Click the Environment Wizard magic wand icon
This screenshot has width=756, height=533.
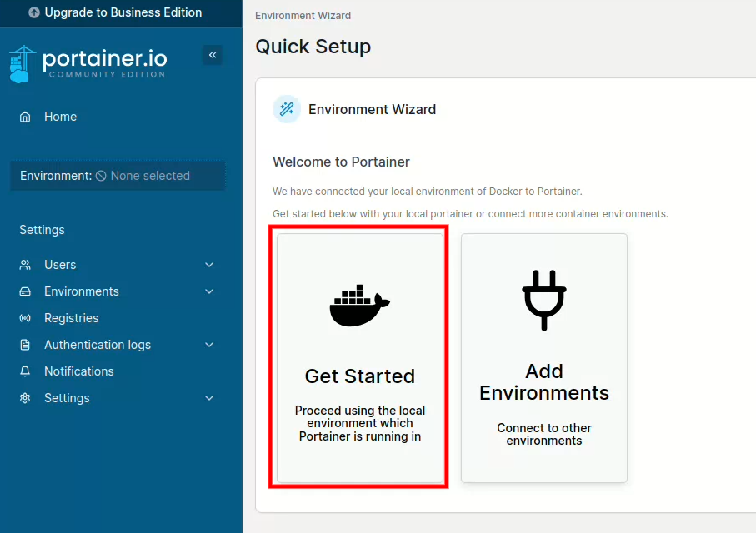pos(287,109)
